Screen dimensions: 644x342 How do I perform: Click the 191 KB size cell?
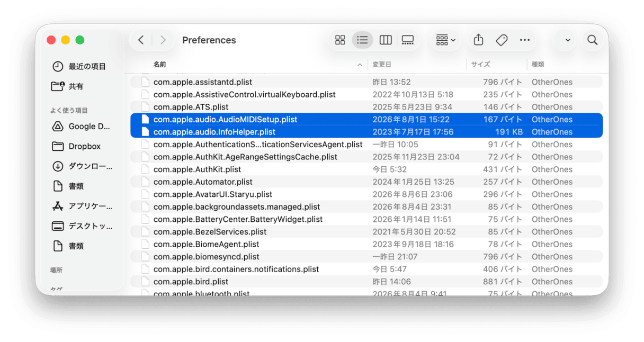[x=509, y=132]
